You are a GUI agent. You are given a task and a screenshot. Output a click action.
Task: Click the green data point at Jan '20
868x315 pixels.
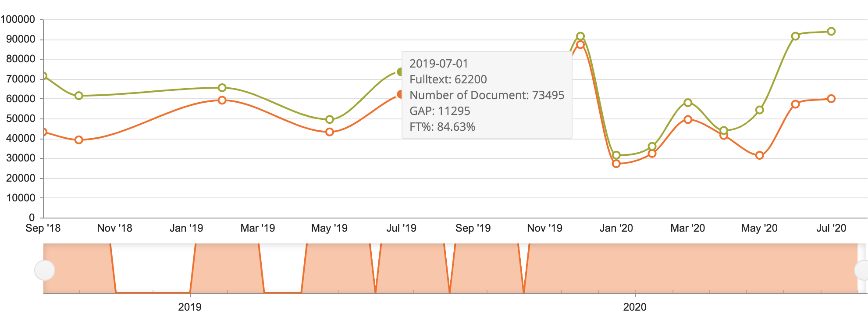pyautogui.click(x=616, y=155)
